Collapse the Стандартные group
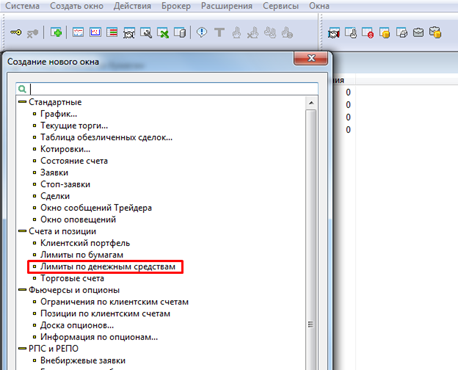458x370 pixels. [x=22, y=102]
